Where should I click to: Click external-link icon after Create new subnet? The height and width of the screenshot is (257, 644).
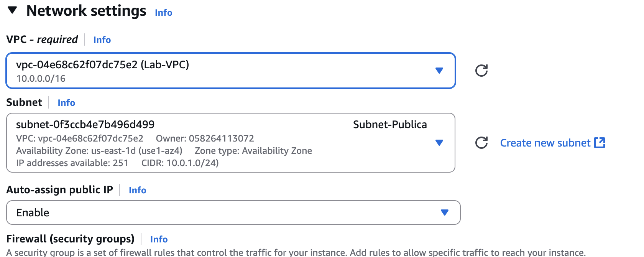click(x=600, y=143)
